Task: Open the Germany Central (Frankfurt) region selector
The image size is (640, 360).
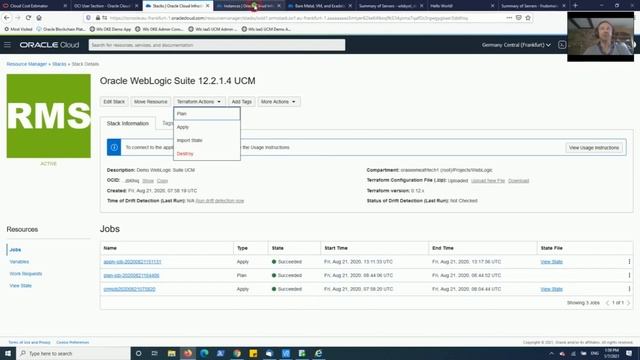Action: 516,45
